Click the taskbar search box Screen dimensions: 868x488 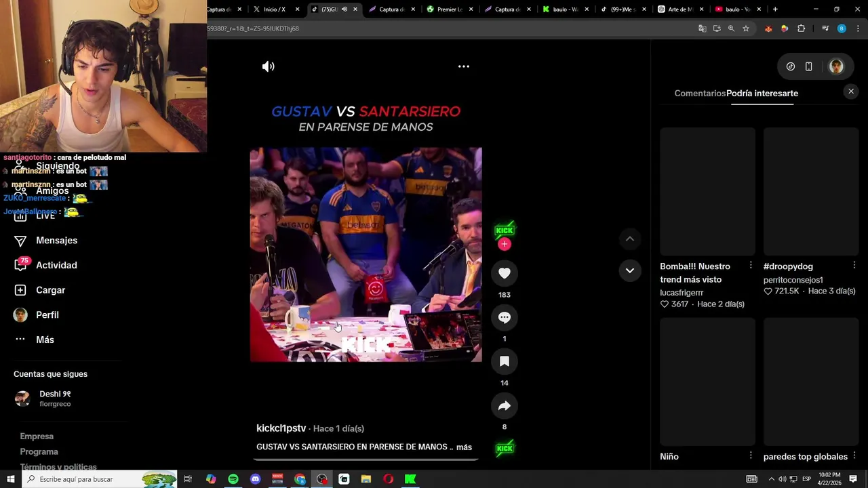point(100,479)
